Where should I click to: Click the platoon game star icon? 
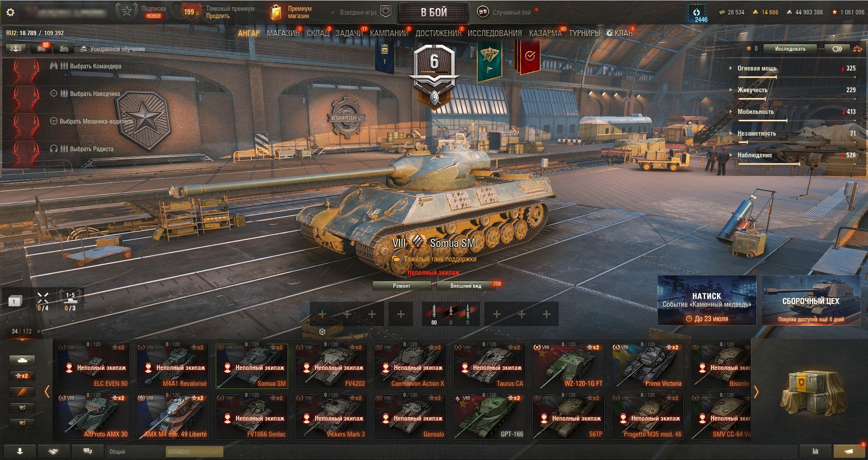(385, 12)
